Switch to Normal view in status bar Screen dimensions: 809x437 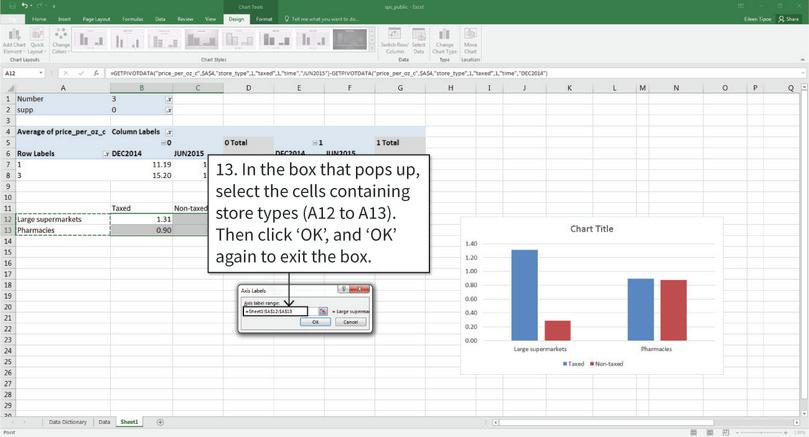pos(693,432)
